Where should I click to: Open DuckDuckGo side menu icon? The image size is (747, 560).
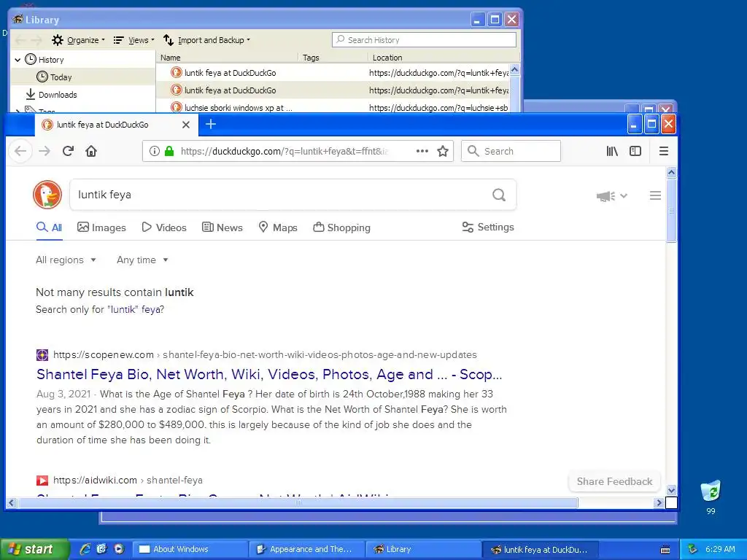point(655,195)
